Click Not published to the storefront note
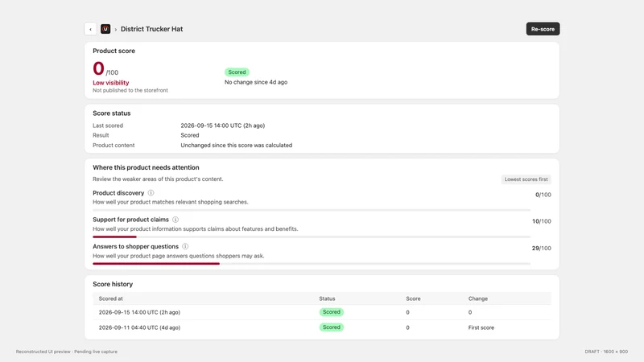644x362 pixels. tap(130, 90)
